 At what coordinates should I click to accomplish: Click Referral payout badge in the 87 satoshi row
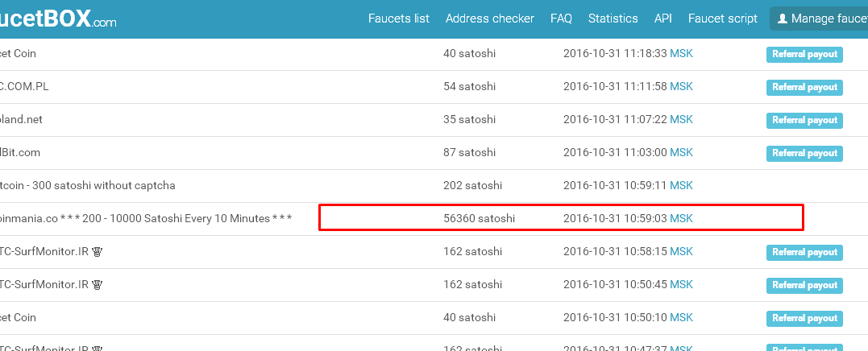tap(804, 154)
